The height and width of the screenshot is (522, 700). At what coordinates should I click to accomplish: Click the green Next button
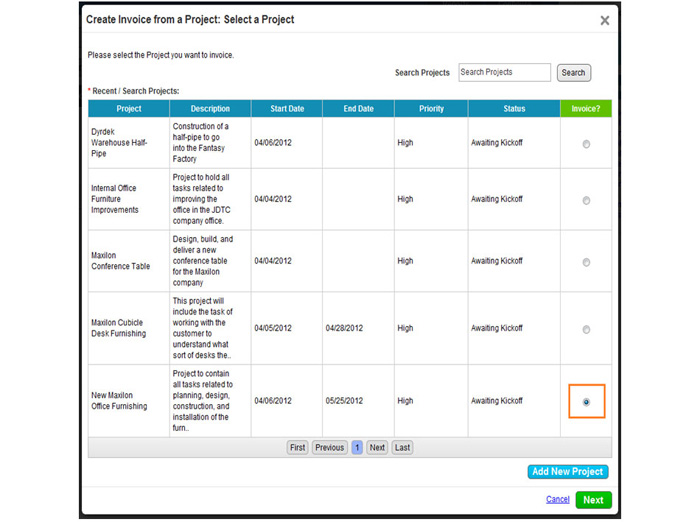pyautogui.click(x=593, y=500)
